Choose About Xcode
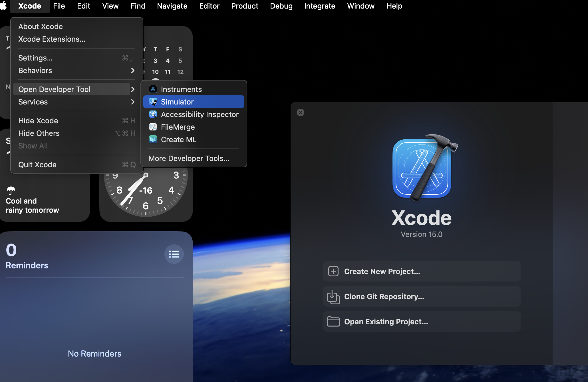Screen dimensions: 588x382 (x=76, y=26)
